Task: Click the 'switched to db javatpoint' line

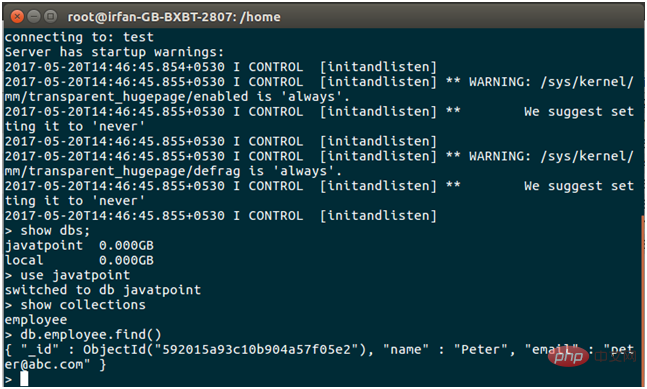Action: coord(103,290)
